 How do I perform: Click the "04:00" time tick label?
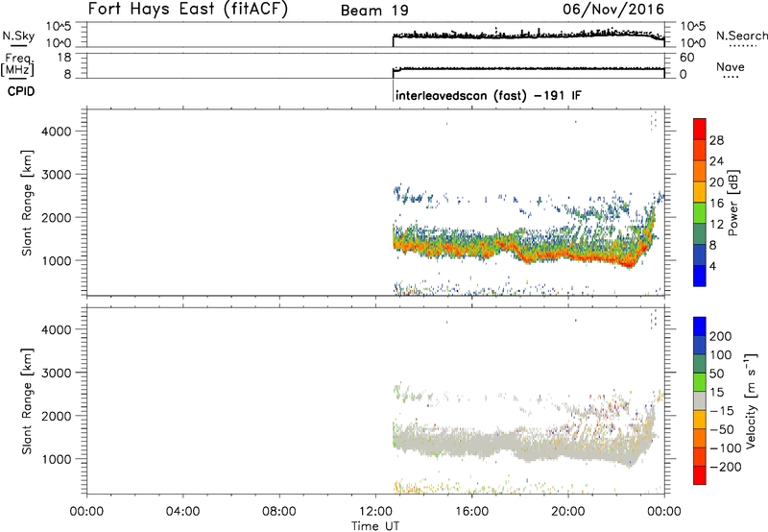coord(182,512)
